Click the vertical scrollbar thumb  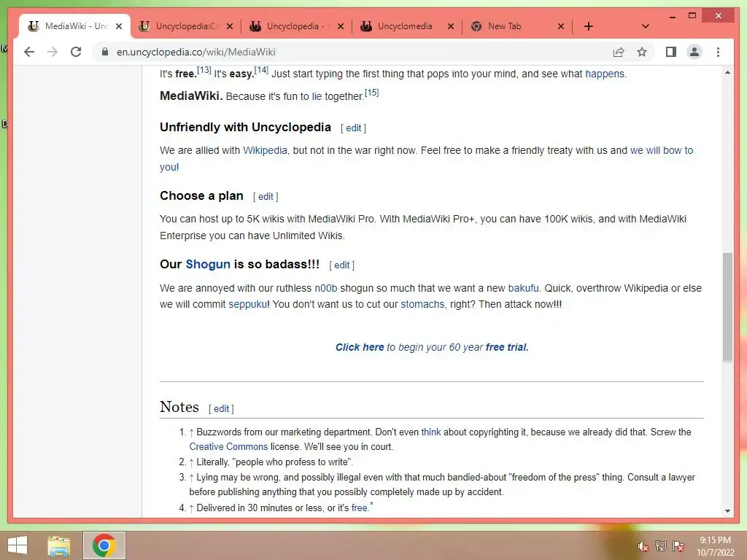[x=727, y=307]
